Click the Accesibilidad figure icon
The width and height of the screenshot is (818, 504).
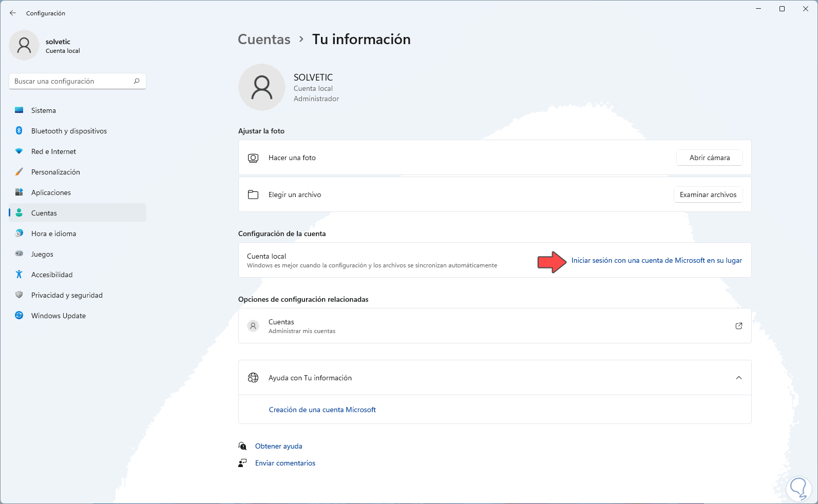coord(19,275)
